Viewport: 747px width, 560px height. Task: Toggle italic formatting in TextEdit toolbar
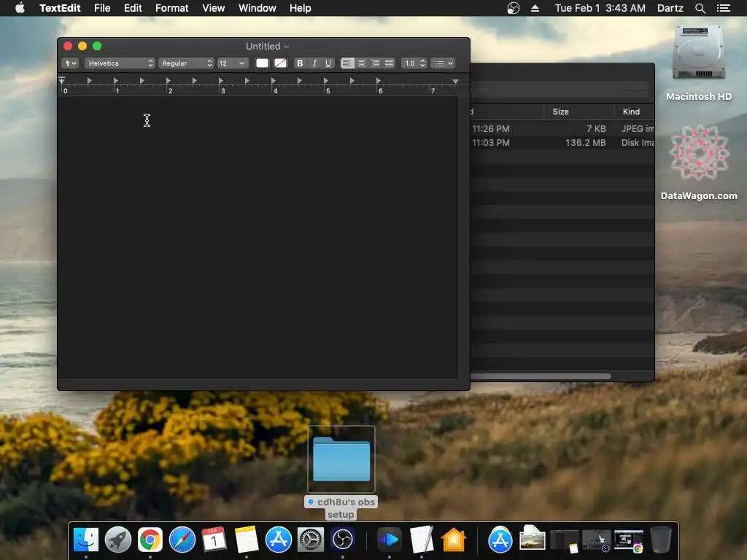point(314,63)
